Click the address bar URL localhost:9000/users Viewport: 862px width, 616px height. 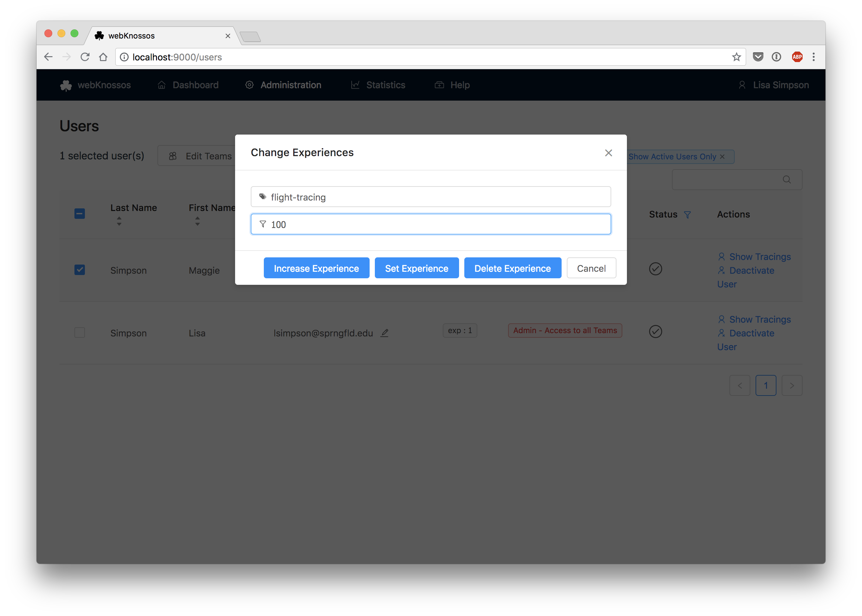click(x=177, y=57)
